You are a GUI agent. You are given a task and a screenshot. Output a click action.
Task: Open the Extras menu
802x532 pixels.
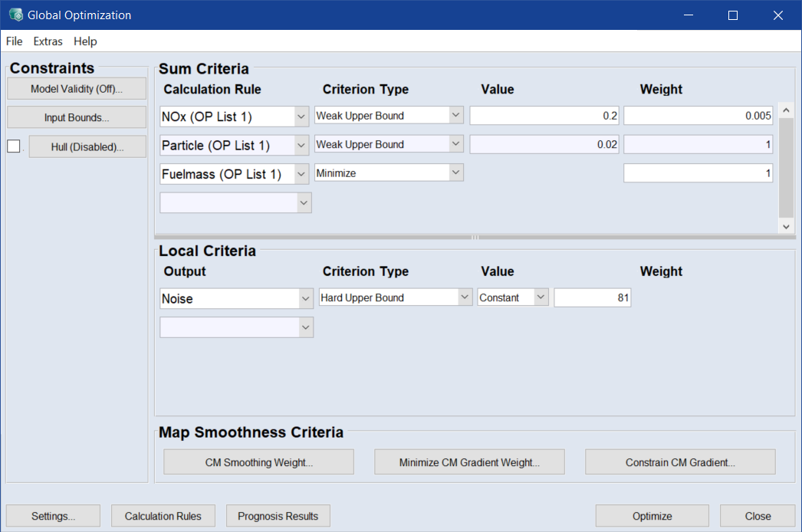pos(48,41)
